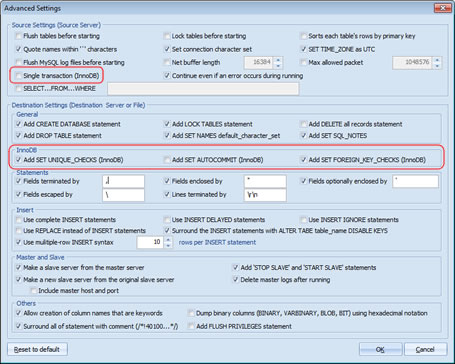This screenshot has width=455, height=364.
Task: Toggle Allow creation of column names that are keywords
Action: (x=18, y=313)
